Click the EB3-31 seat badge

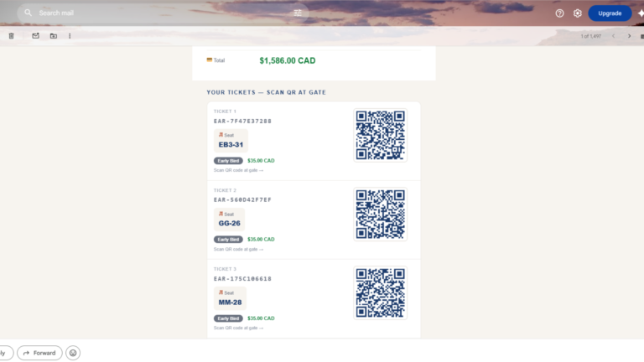coord(231,141)
